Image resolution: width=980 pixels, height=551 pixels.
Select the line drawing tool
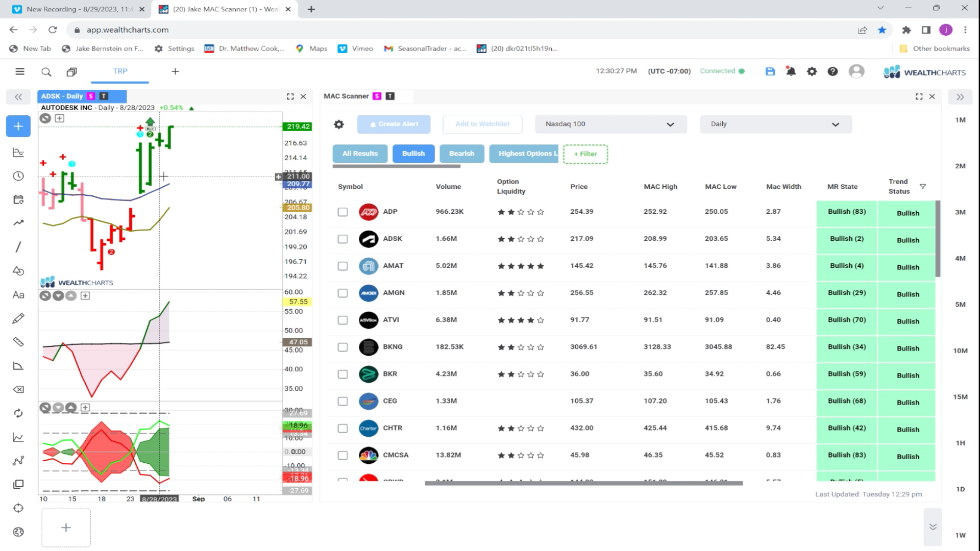[18, 247]
